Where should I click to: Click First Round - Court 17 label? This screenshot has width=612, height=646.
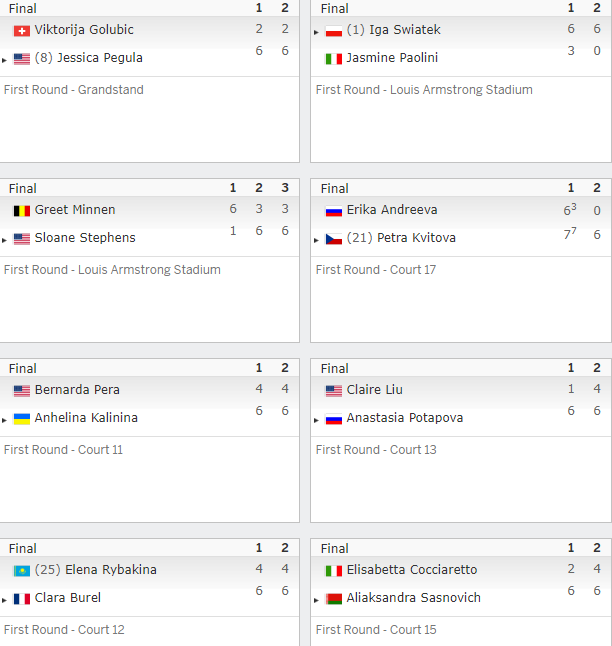coord(376,270)
